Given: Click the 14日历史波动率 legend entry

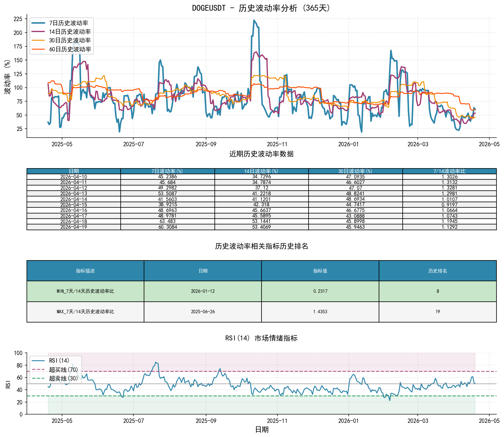Looking at the screenshot, I should coord(61,32).
